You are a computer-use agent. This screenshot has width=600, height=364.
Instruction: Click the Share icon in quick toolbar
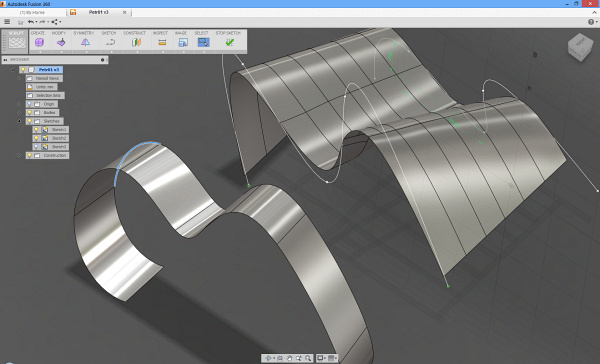pos(54,22)
